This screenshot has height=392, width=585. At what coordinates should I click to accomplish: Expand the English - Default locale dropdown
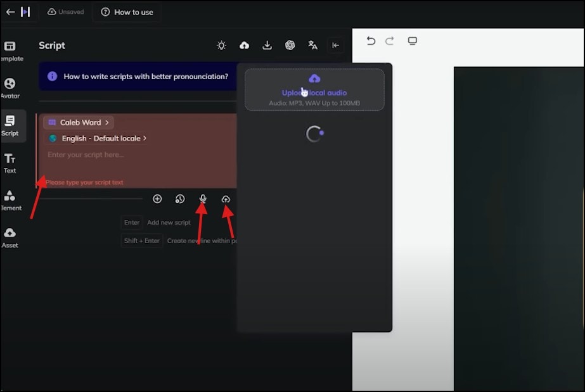click(101, 137)
